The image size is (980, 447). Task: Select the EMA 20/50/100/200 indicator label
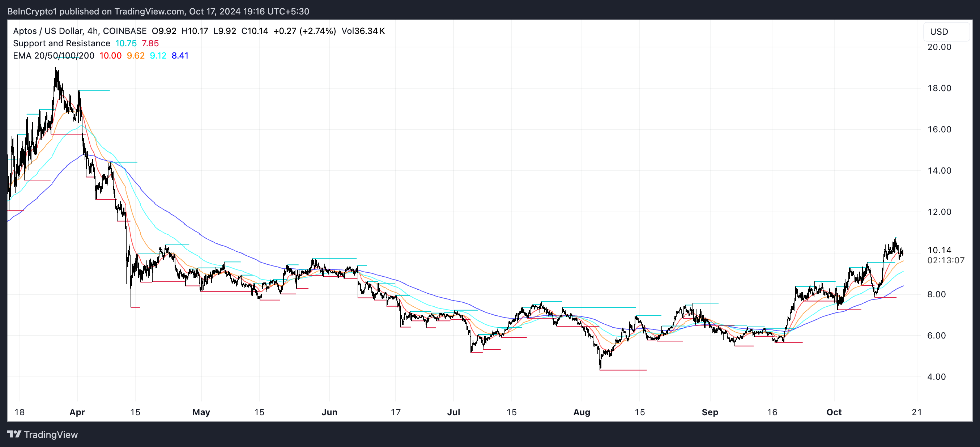pos(54,56)
